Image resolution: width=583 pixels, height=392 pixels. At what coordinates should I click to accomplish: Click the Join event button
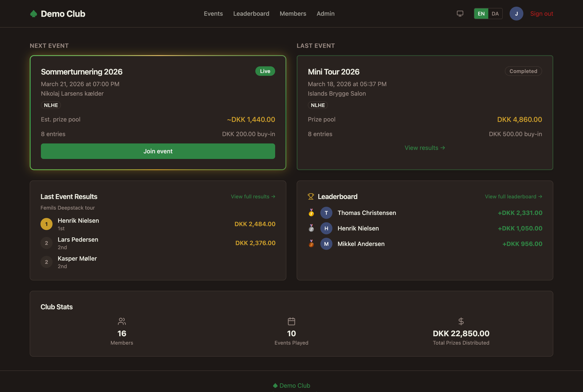tap(158, 151)
